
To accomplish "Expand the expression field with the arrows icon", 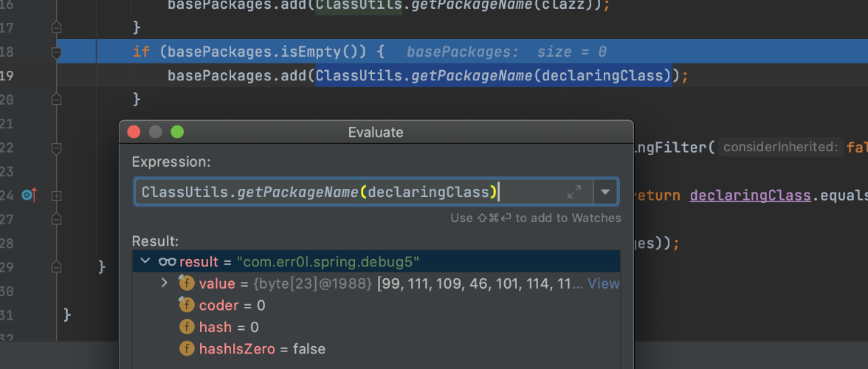I will (x=574, y=192).
